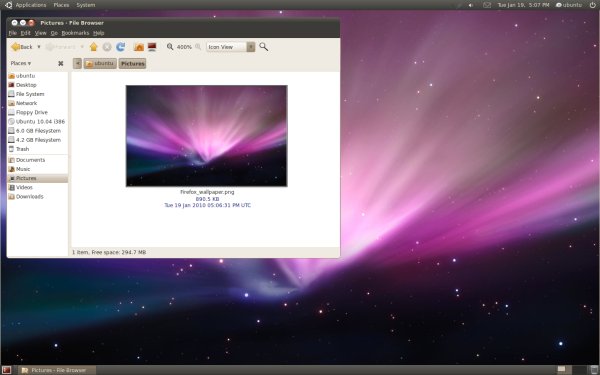600x375 pixels.
Task: Open the Bookmarks menu
Action: 75,33
